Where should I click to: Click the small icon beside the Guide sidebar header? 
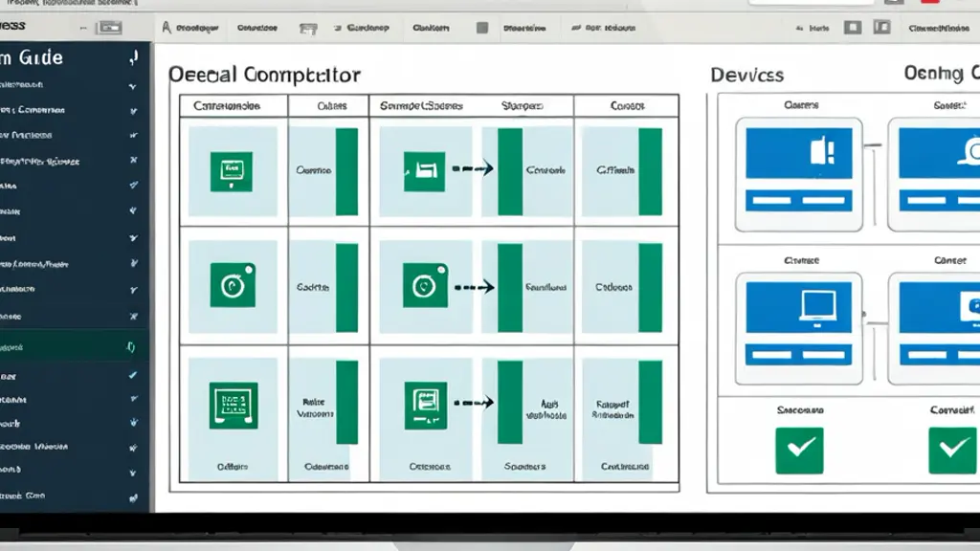click(x=133, y=58)
